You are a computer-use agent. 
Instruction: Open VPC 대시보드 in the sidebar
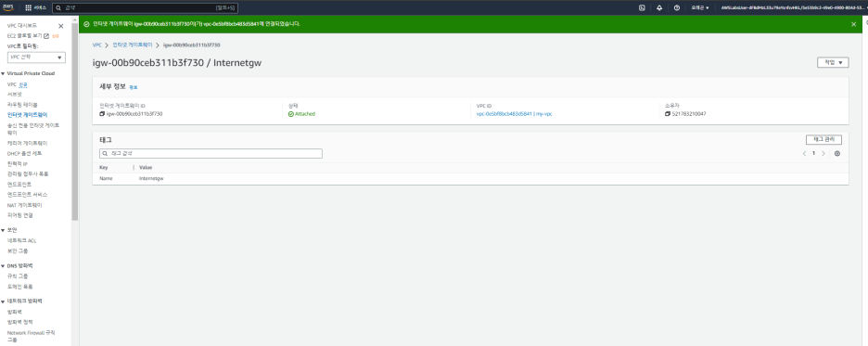(x=22, y=26)
